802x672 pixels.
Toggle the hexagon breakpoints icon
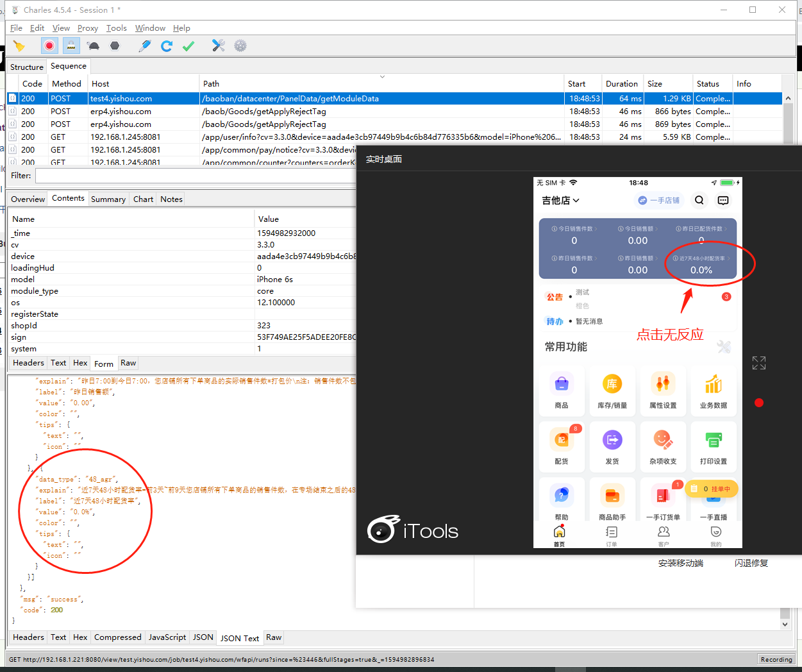(x=115, y=46)
